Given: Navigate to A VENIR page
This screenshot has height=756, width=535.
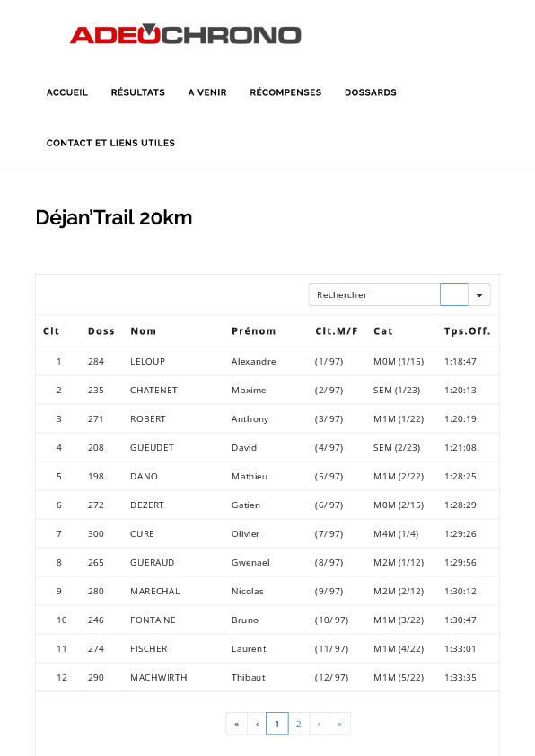Looking at the screenshot, I should pos(207,92).
